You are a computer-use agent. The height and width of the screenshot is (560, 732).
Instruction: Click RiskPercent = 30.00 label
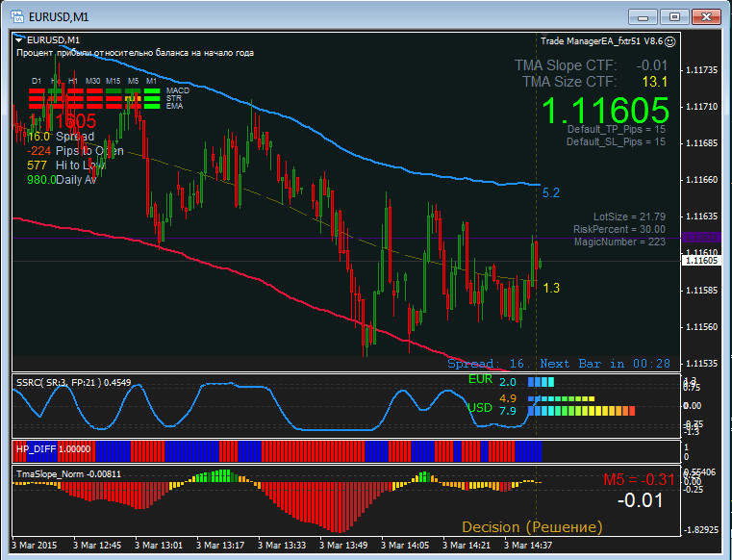coord(619,229)
